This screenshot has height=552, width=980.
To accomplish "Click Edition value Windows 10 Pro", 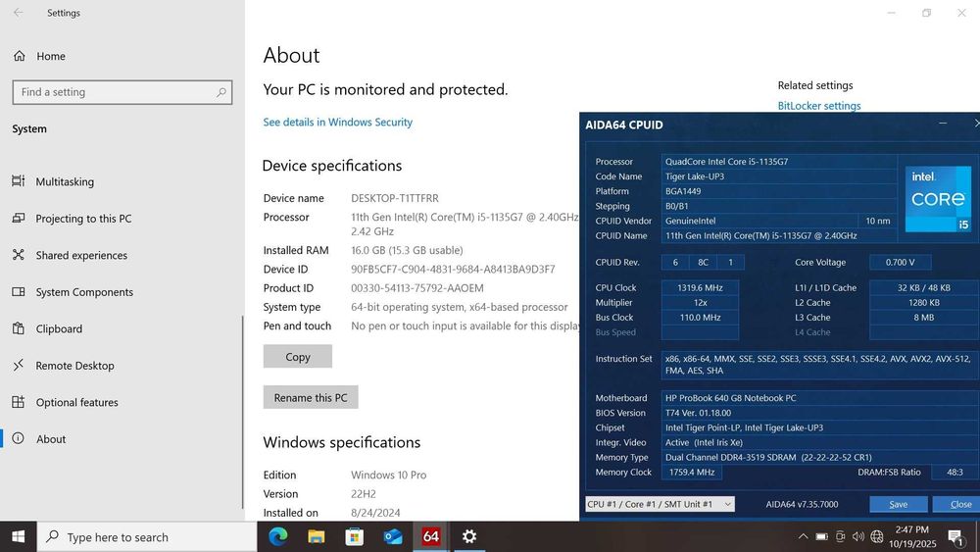I will [x=388, y=476].
